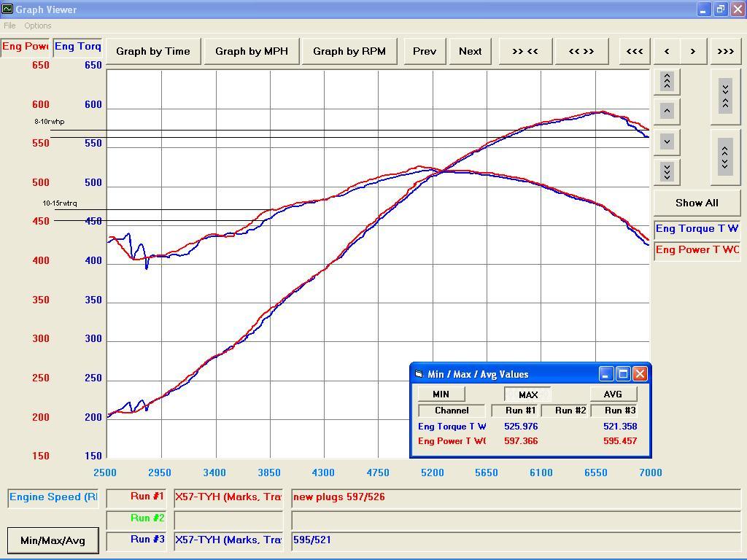
Task: Click the single down-chevron pan button
Action: pyautogui.click(x=667, y=142)
